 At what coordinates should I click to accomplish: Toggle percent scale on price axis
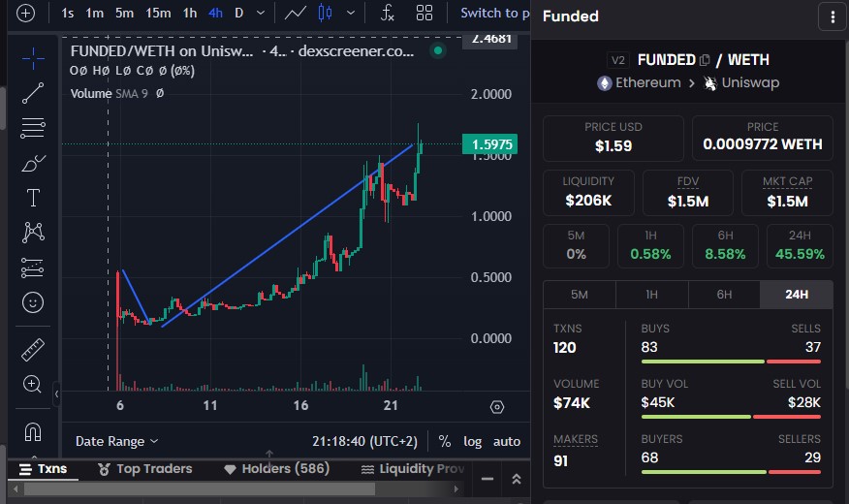tap(444, 441)
